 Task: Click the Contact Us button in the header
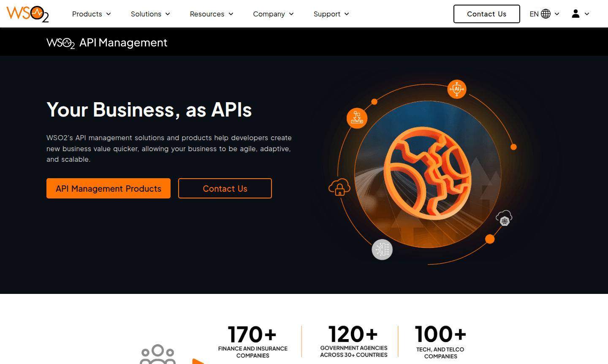(486, 14)
